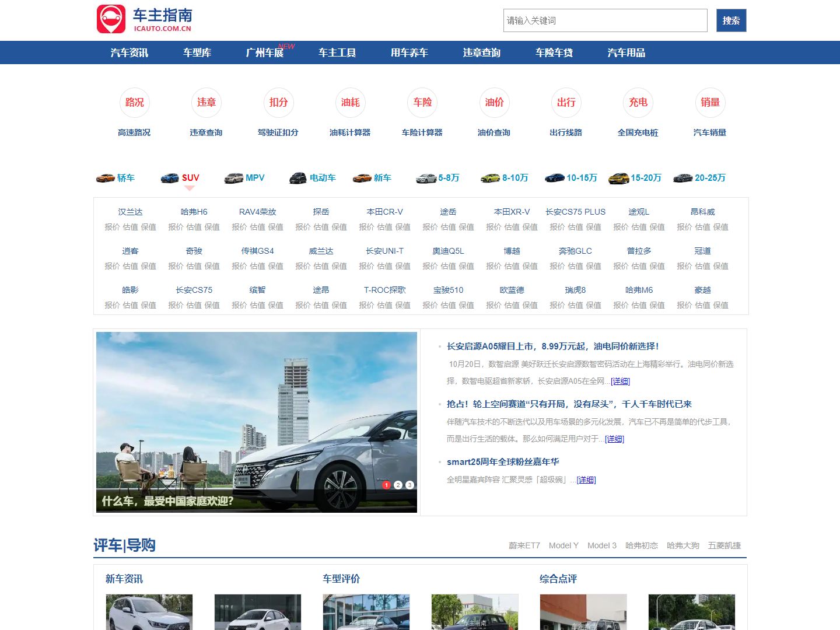The image size is (840, 630).
Task: Click the green car icon beside 8-10万
Action: (x=491, y=178)
